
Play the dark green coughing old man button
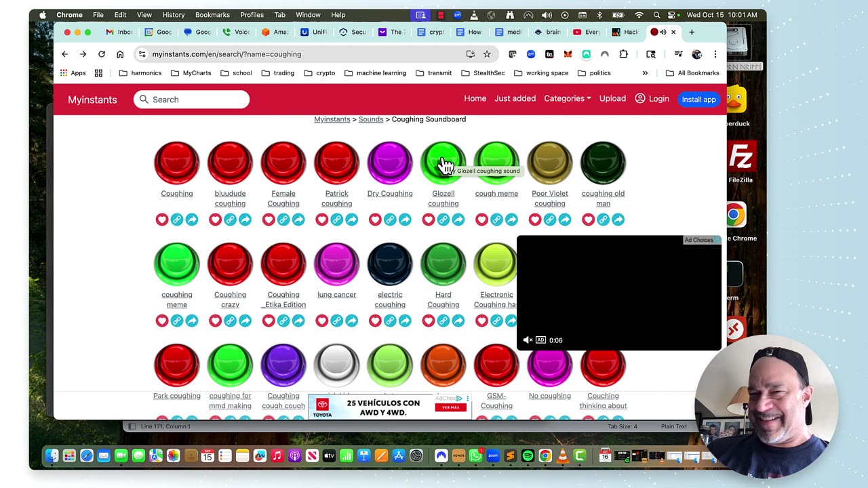coord(603,163)
